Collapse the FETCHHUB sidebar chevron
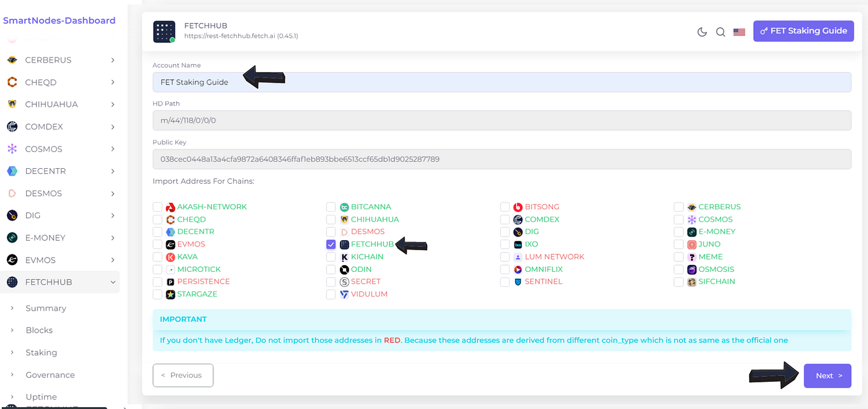Viewport: 868px width, 409px height. 113,282
